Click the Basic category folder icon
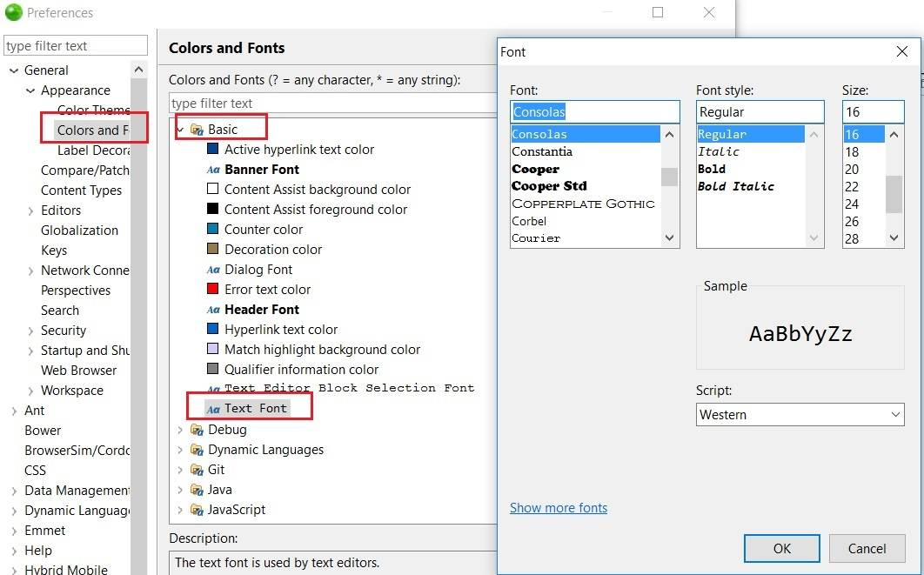 197,130
